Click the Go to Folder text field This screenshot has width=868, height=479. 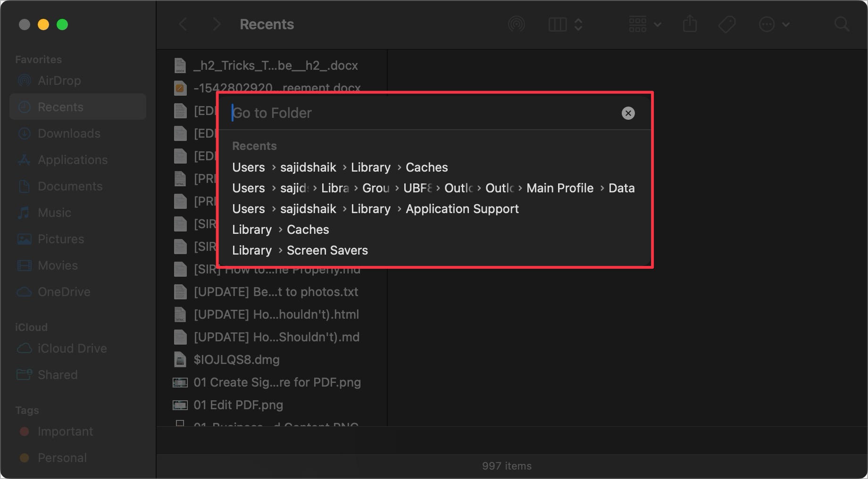pyautogui.click(x=425, y=113)
